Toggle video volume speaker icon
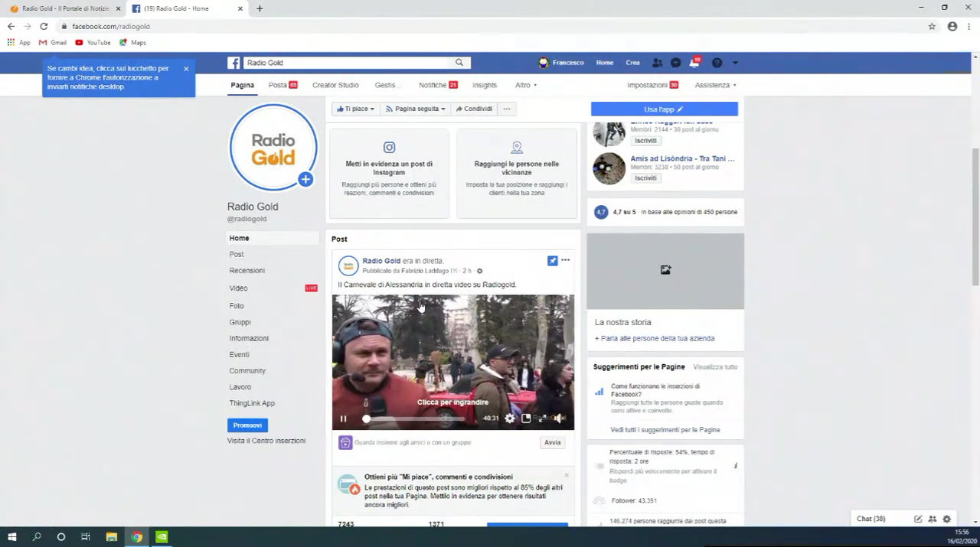980x547 pixels. [x=559, y=418]
